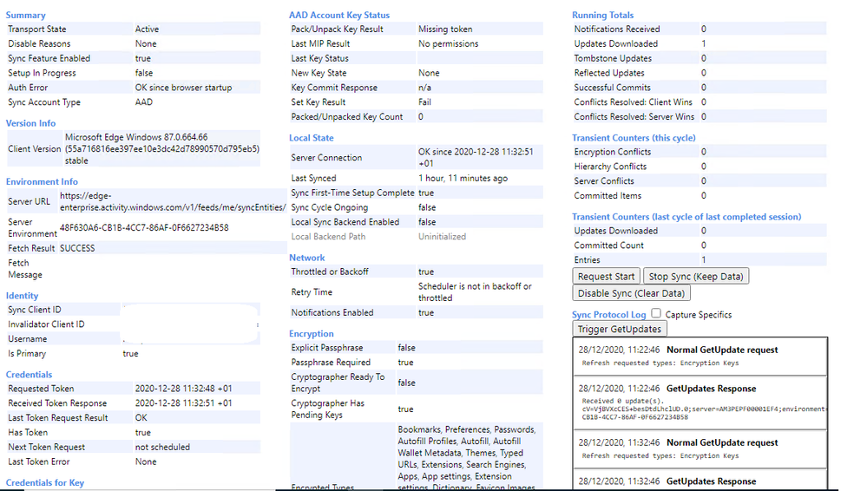The width and height of the screenshot is (867, 504).
Task: Click the Client Version value text
Action: pos(162,148)
